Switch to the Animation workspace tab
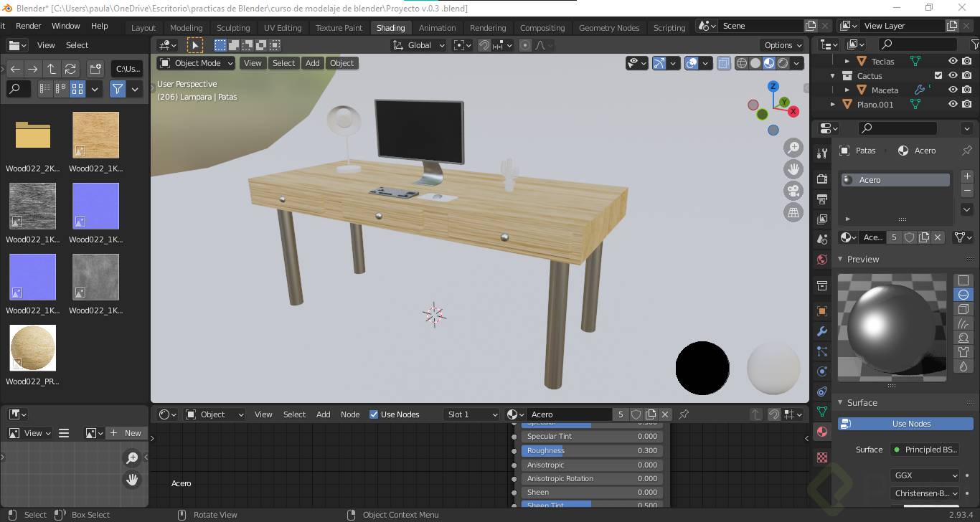The width and height of the screenshot is (980, 522). 437,28
